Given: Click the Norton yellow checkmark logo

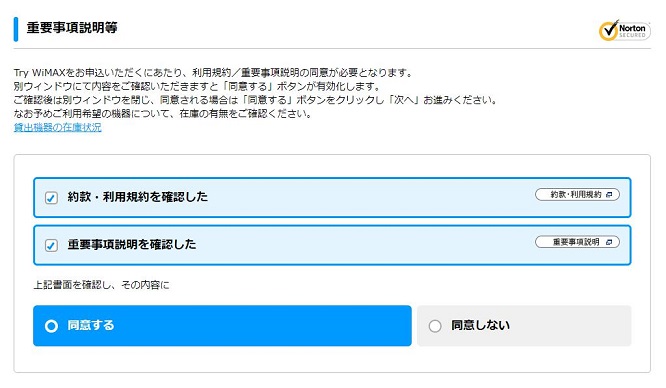Looking at the screenshot, I should [x=608, y=31].
